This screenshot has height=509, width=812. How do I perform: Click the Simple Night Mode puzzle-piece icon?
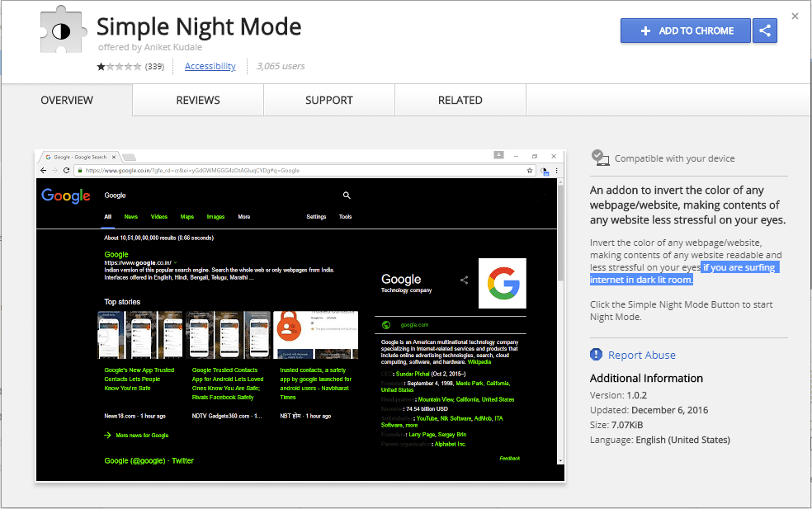click(x=62, y=30)
